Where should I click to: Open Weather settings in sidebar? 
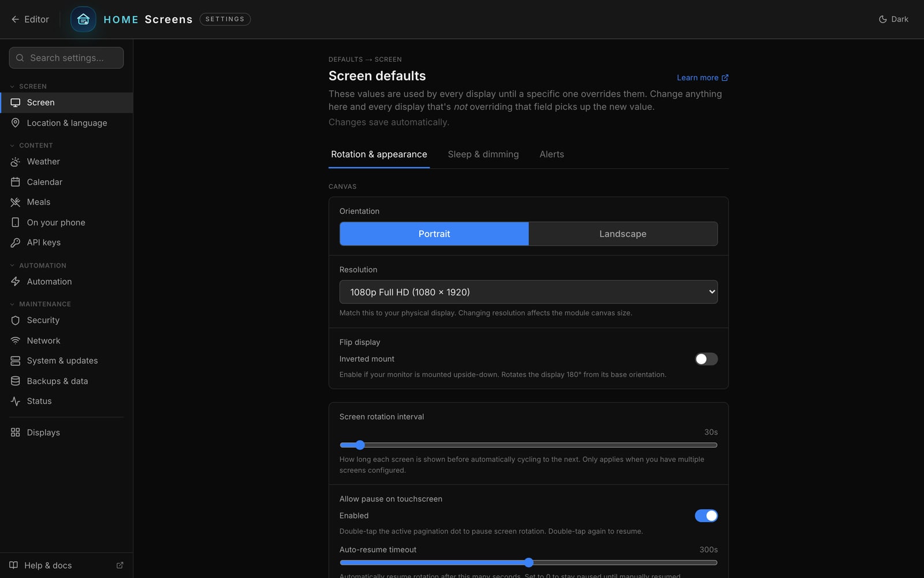[66, 161]
